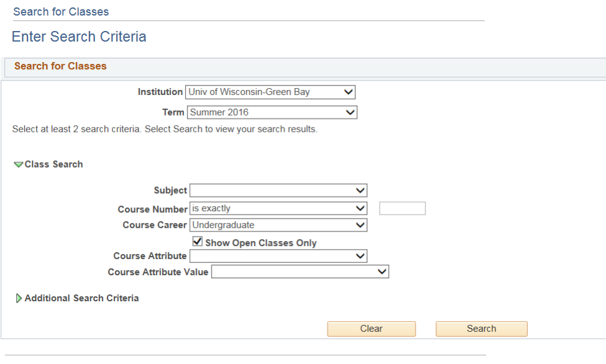Viewport: 606px width, 364px height.
Task: Click the Institution dropdown arrow
Action: coord(348,92)
